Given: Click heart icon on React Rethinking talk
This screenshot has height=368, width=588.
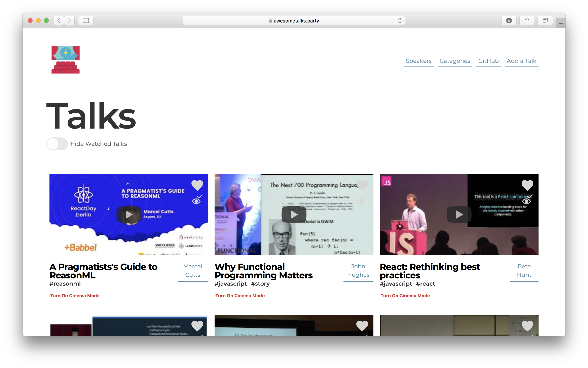Looking at the screenshot, I should (527, 185).
